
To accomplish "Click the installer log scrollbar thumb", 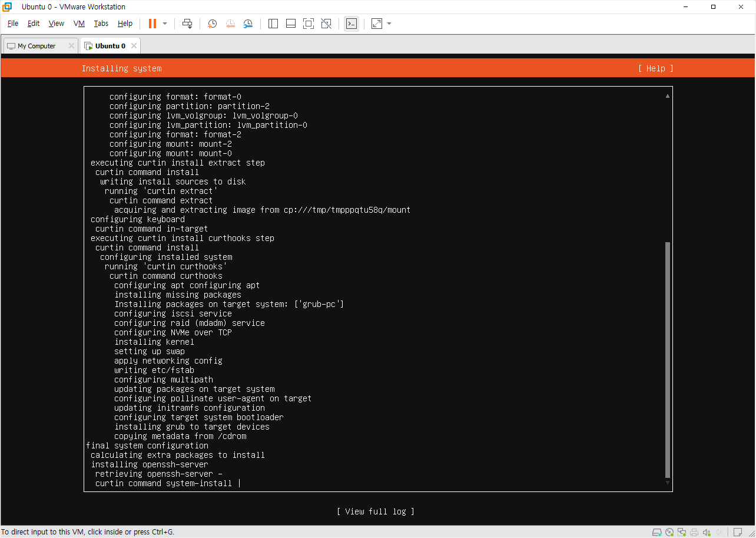I will click(x=668, y=359).
